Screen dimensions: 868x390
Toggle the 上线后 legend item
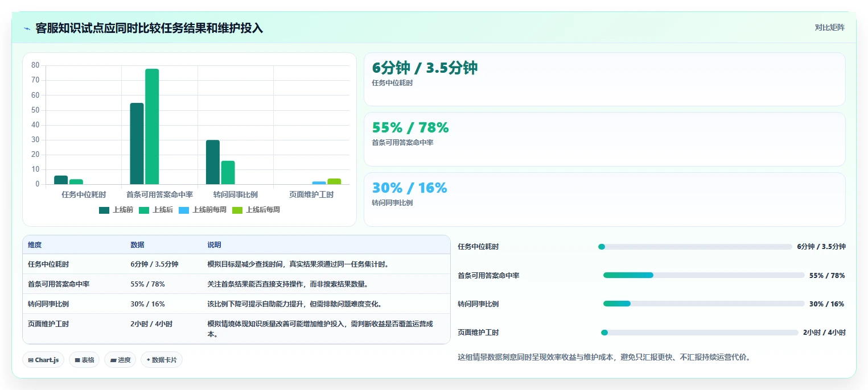(x=156, y=210)
